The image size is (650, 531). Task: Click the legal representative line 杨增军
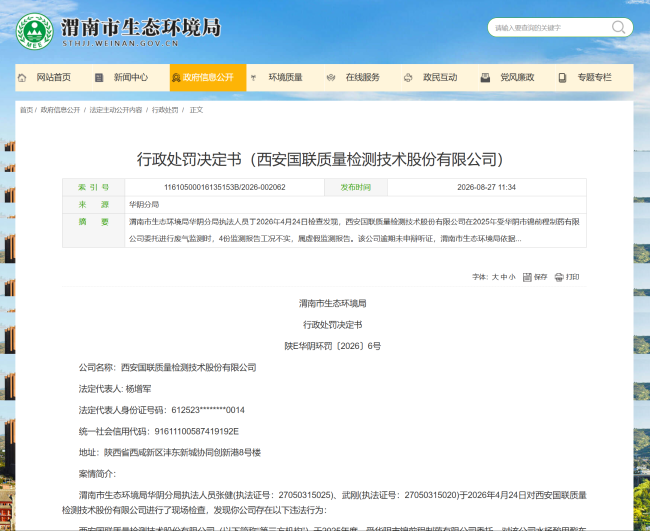coord(115,389)
